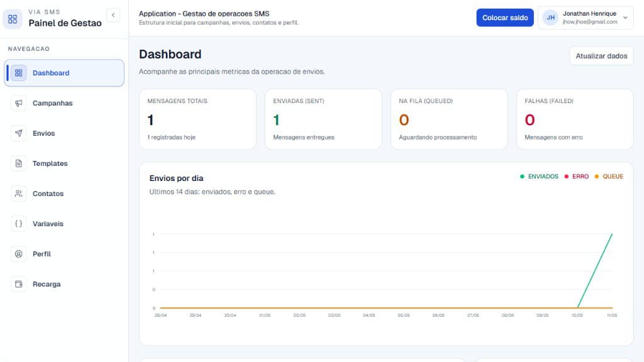Click the Dashboard grid icon in the sidebar

[18, 73]
